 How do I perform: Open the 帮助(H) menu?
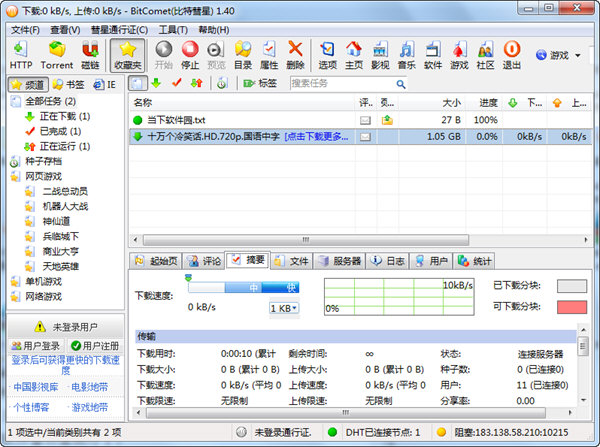click(x=214, y=30)
